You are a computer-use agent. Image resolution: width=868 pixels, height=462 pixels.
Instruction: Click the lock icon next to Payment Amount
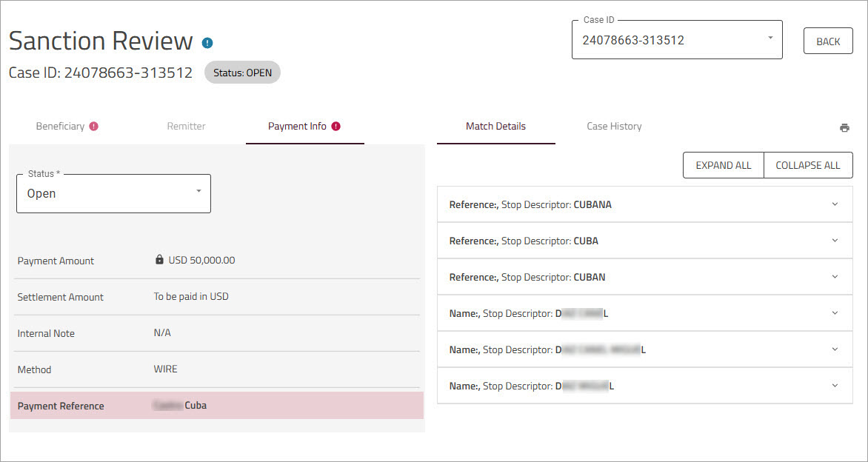(x=159, y=260)
